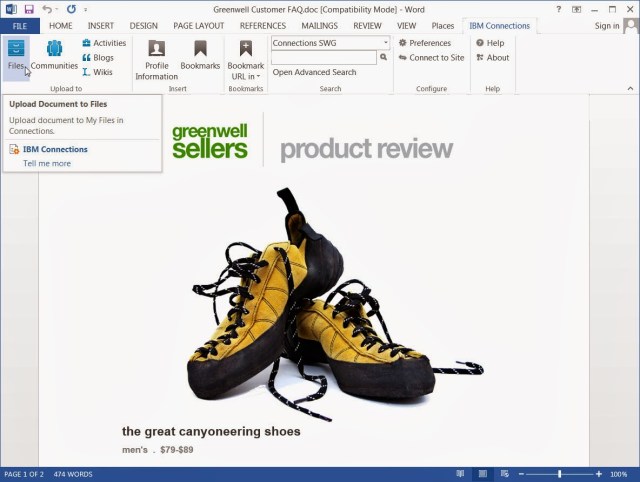Image resolution: width=640 pixels, height=482 pixels.
Task: Upload document to Blogs
Action: tap(98, 58)
